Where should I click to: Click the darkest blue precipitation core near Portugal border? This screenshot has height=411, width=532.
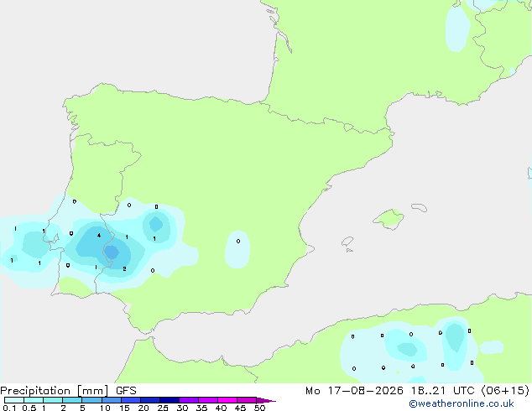pyautogui.click(x=112, y=252)
